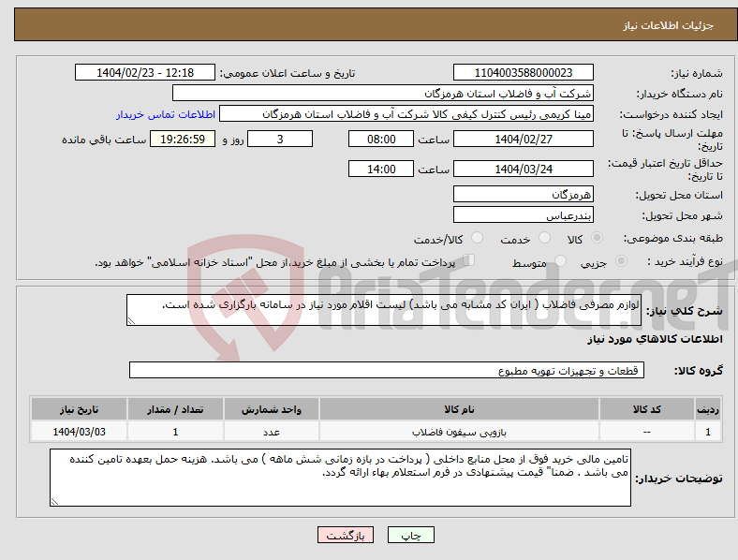Click the response deadline time 08:00

click(381, 139)
